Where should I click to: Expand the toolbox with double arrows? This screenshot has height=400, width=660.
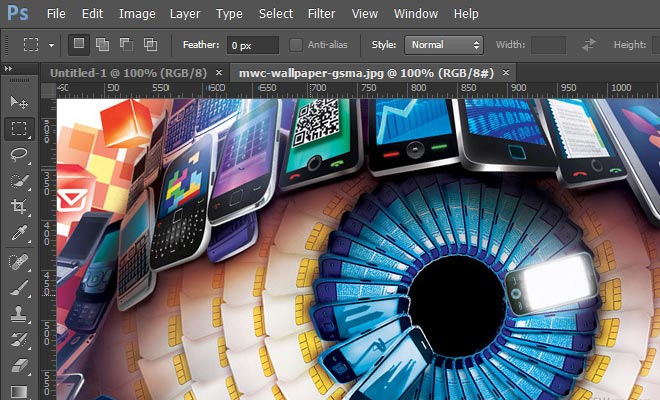(x=8, y=69)
